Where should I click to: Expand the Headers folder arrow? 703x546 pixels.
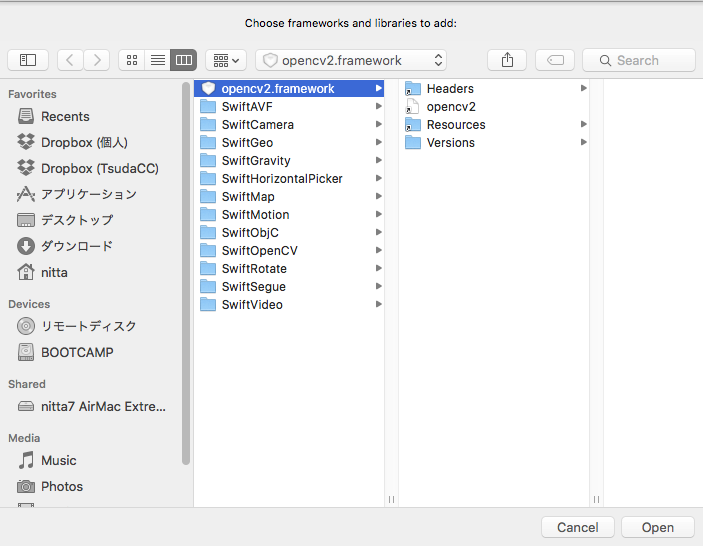[x=583, y=89]
